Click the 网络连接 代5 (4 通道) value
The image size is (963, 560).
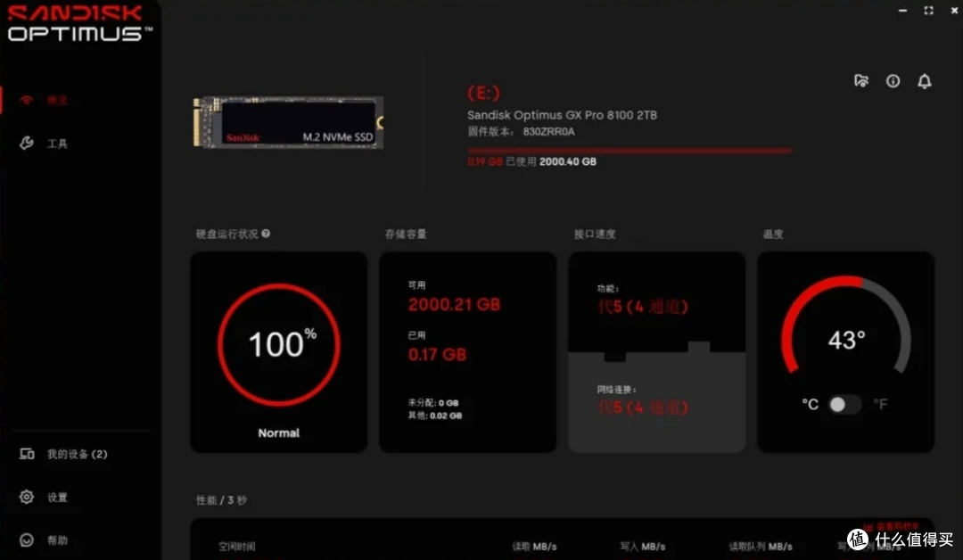tap(642, 408)
